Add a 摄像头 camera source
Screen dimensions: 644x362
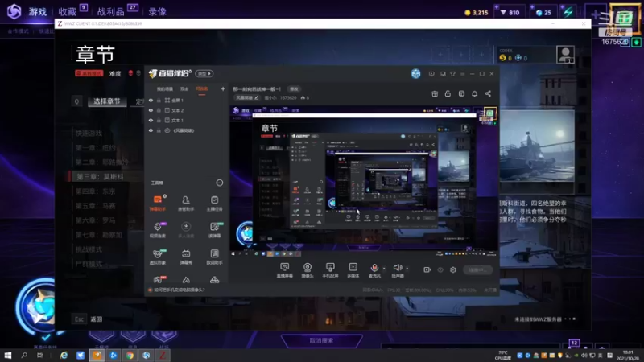point(308,270)
